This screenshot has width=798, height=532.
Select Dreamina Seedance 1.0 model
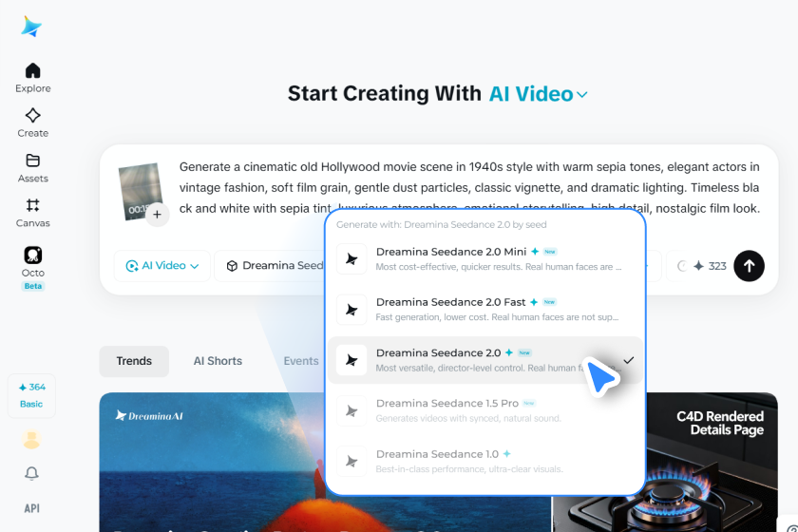coord(485,461)
